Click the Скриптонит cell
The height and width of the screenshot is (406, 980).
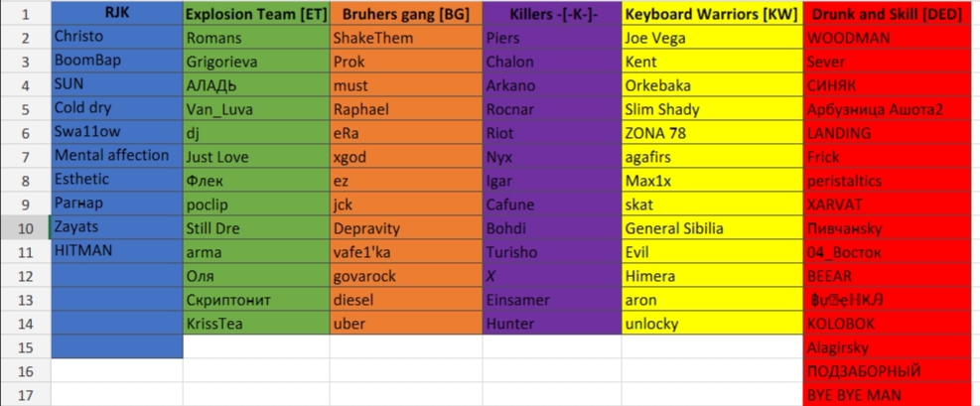pos(256,300)
